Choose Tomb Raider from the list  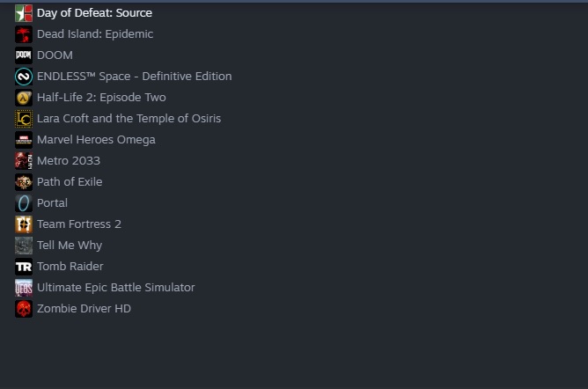pyautogui.click(x=70, y=267)
